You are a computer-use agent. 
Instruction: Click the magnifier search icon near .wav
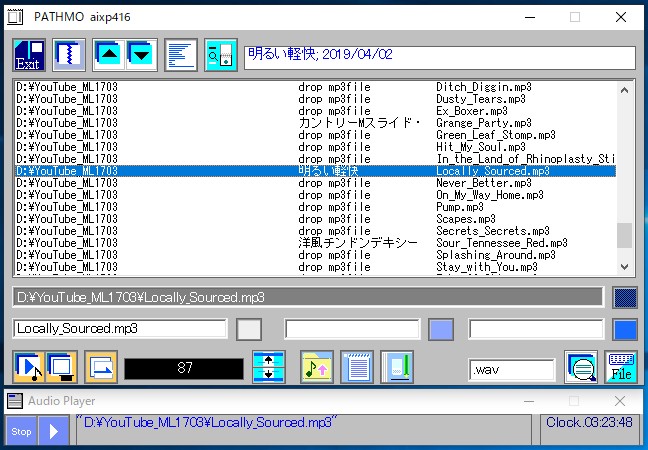[580, 367]
